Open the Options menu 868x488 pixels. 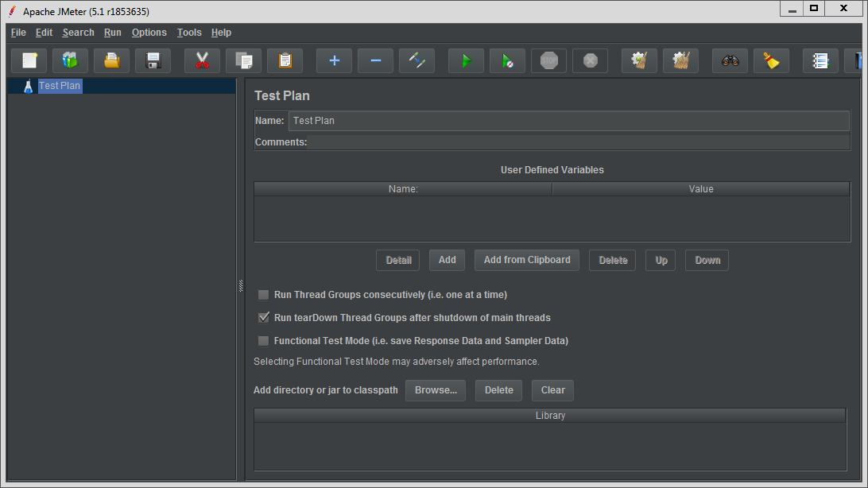(x=149, y=33)
